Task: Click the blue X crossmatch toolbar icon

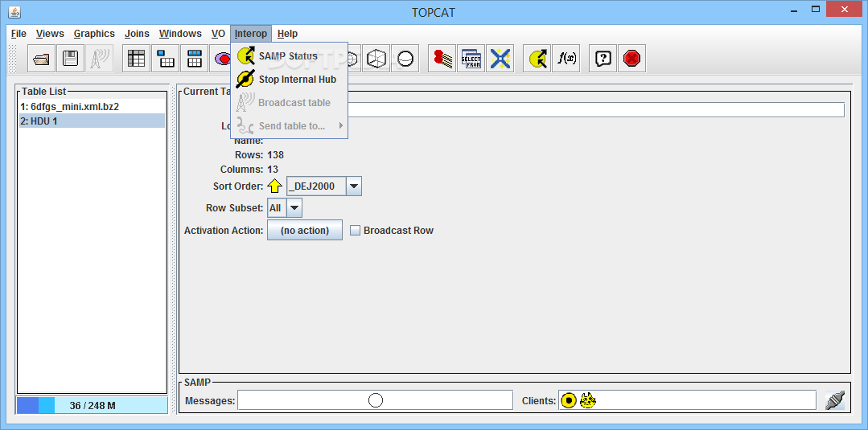Action: coord(500,58)
